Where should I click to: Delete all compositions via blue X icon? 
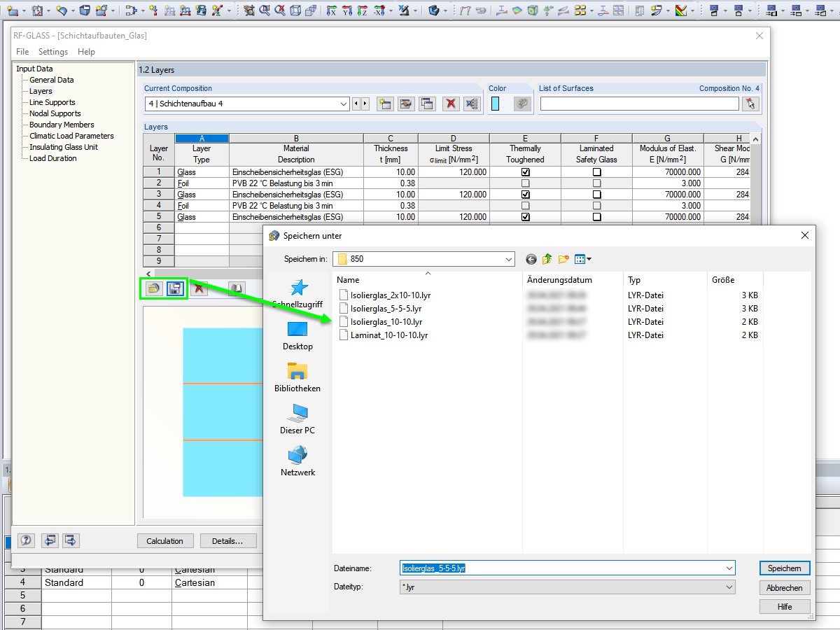(x=471, y=104)
